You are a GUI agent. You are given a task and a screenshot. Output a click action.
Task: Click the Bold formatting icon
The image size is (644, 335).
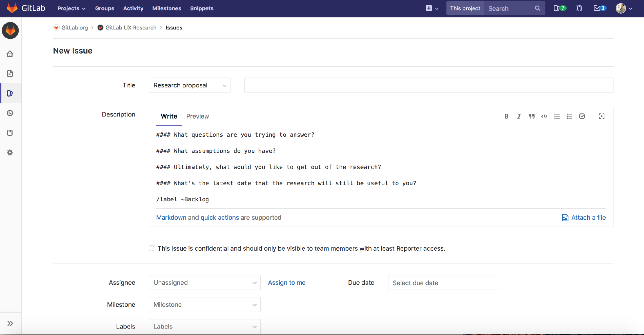point(506,116)
